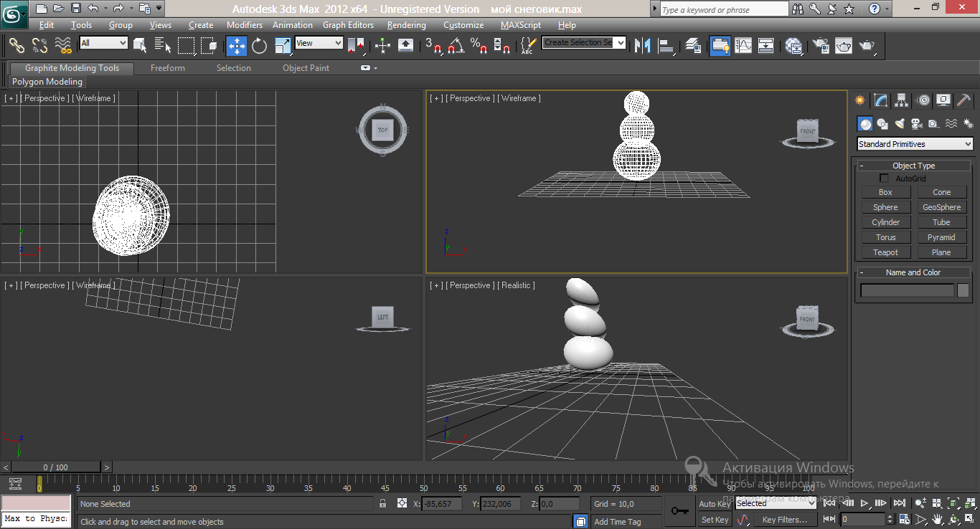The image size is (980, 529).
Task: Click Select and Manipulate icon
Action: tap(382, 45)
